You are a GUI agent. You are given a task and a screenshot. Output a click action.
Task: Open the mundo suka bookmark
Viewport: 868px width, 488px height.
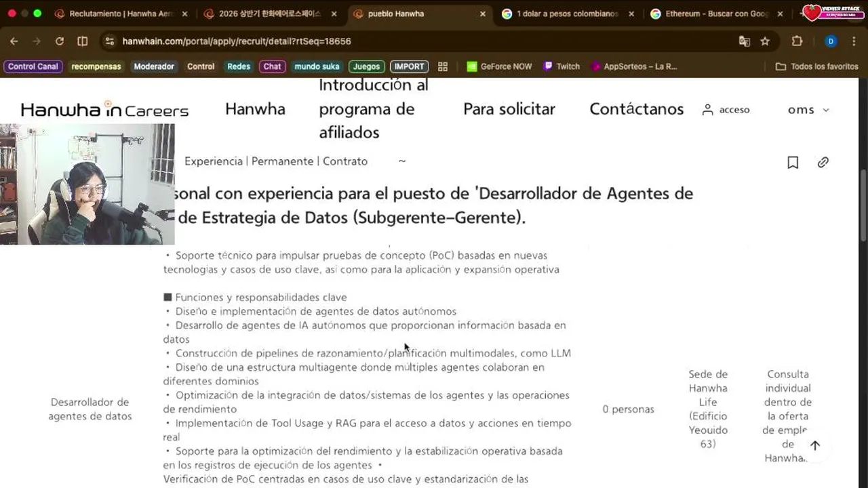point(317,66)
